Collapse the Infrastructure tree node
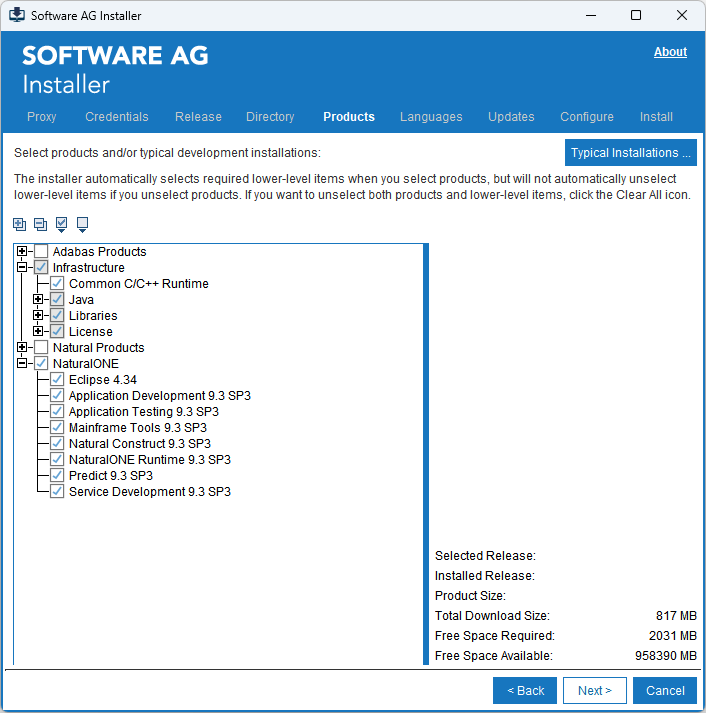The height and width of the screenshot is (713, 706). pos(22,268)
